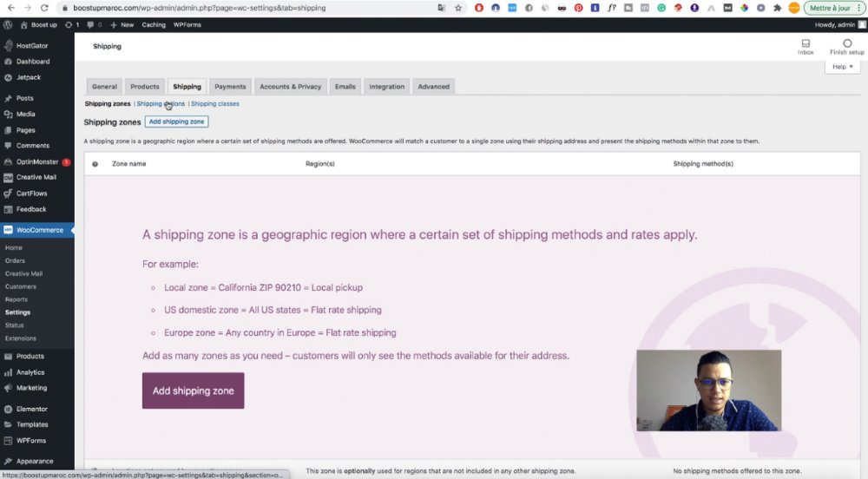This screenshot has height=479, width=868.
Task: Open Elementor in sidebar
Action: click(31, 409)
